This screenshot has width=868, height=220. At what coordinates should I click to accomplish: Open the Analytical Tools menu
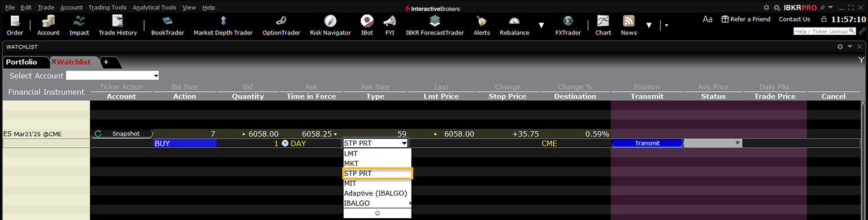(154, 7)
